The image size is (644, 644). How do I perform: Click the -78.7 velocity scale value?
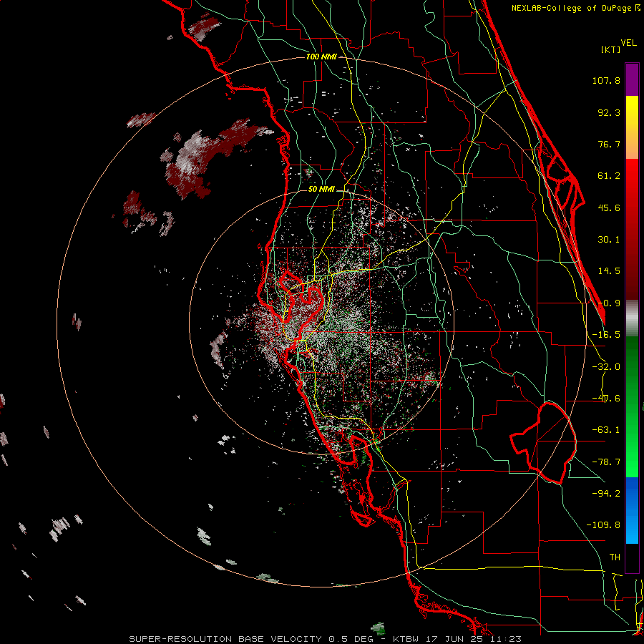tap(606, 462)
